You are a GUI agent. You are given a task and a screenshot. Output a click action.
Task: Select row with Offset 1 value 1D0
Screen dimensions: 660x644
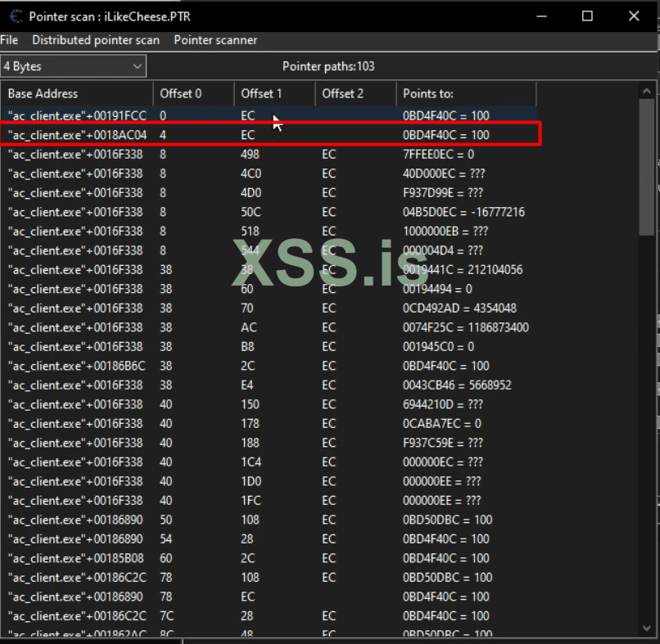pos(269,482)
